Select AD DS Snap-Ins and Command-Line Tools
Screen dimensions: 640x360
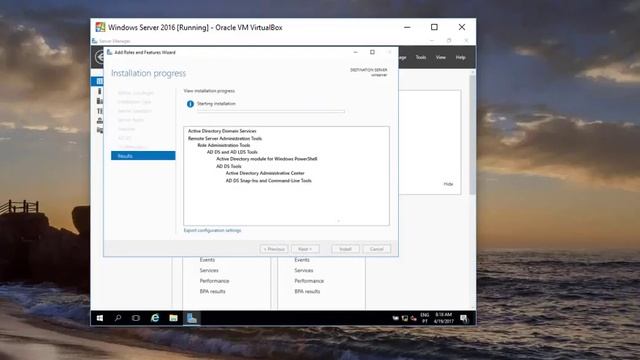click(269, 181)
